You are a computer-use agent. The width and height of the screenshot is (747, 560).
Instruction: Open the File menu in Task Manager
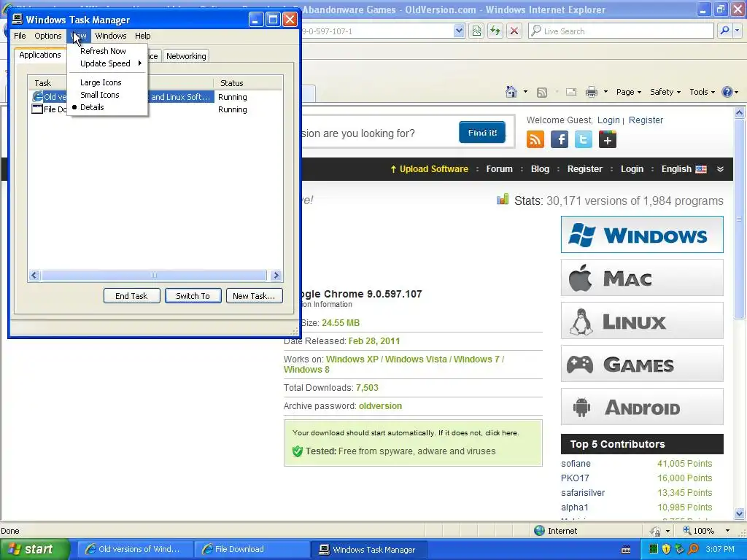[x=20, y=36]
